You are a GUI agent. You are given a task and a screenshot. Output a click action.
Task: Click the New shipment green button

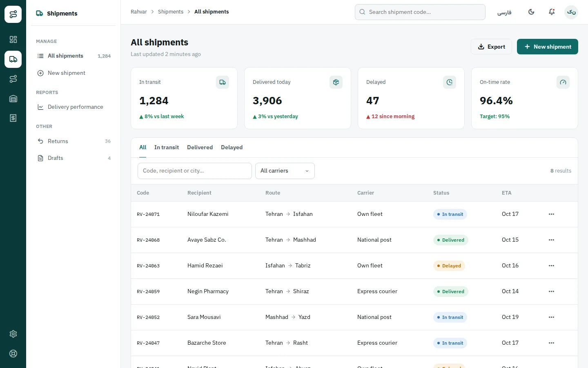(548, 47)
